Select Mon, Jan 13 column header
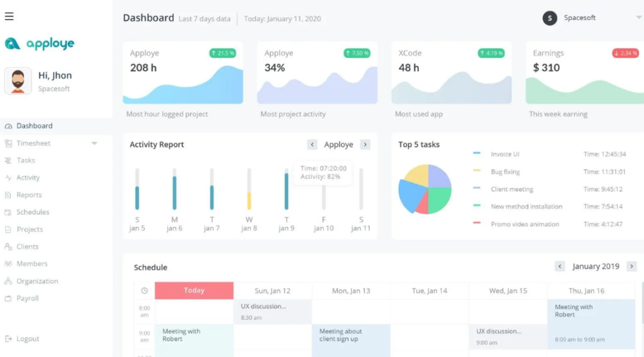Screen dimensions: 644x357 351,290
